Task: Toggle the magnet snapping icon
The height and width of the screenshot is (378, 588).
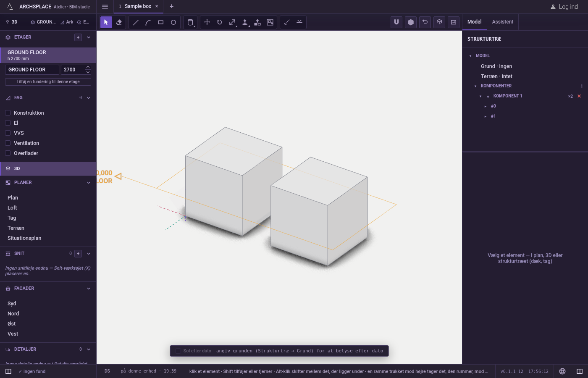Action: point(396,22)
